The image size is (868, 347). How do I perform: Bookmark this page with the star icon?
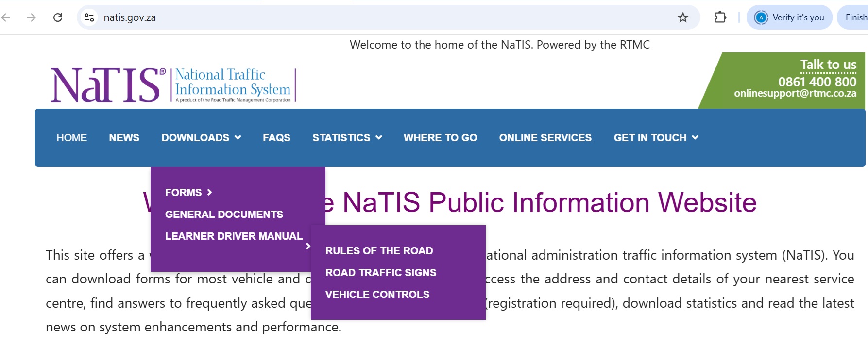coord(683,17)
